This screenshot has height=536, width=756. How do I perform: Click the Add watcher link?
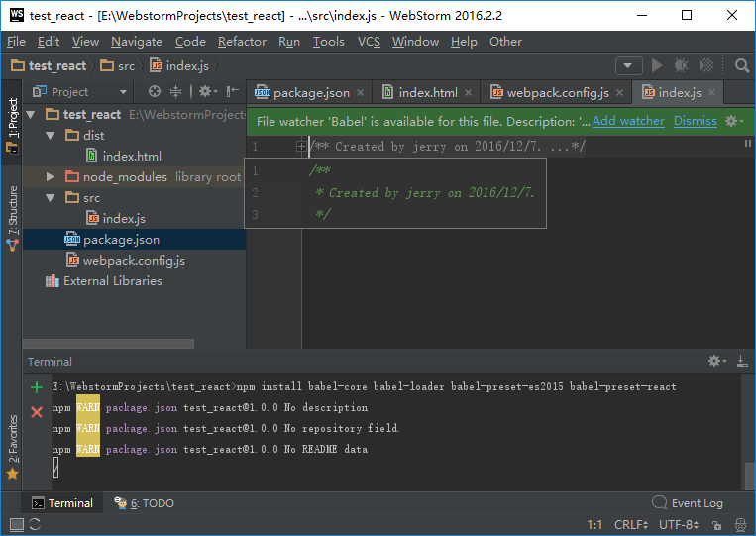click(x=628, y=120)
